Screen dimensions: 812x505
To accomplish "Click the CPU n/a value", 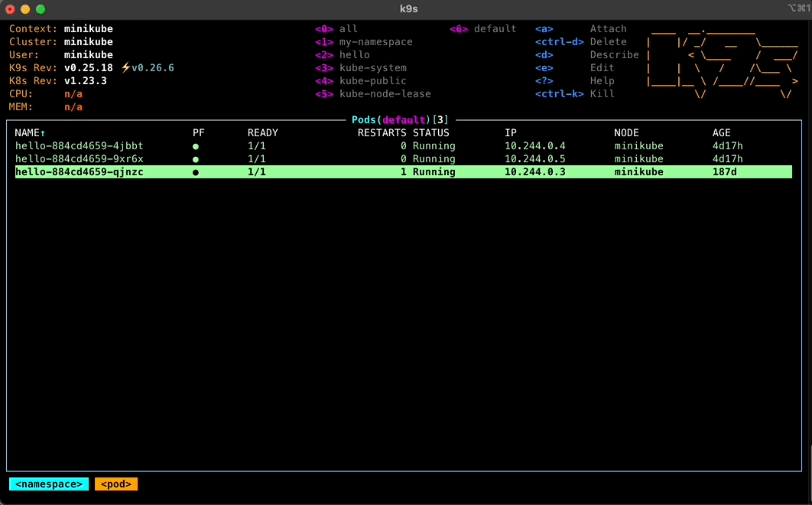I will 73,93.
